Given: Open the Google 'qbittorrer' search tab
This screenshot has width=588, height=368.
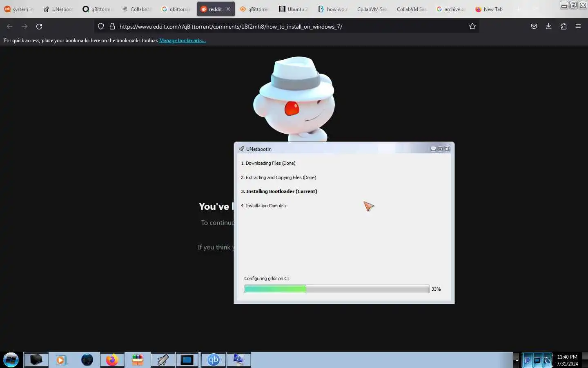Looking at the screenshot, I should pyautogui.click(x=176, y=9).
